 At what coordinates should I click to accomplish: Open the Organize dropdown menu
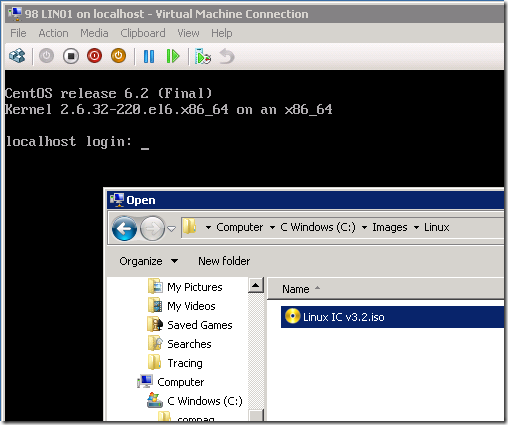pyautogui.click(x=149, y=261)
